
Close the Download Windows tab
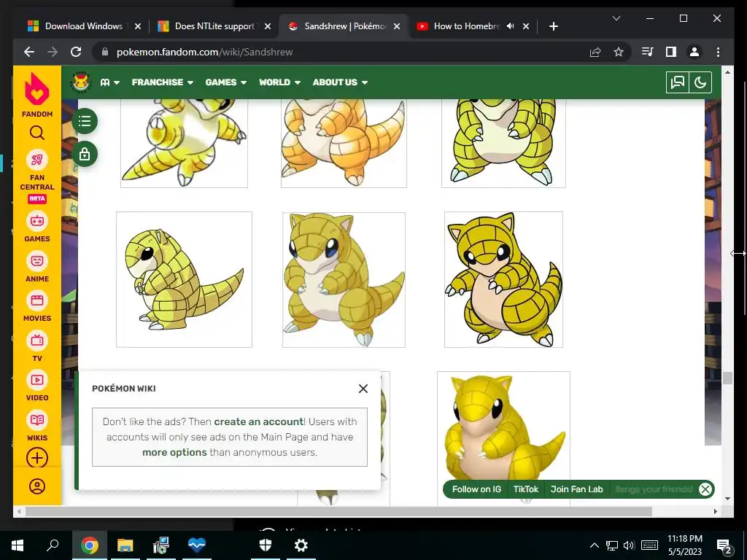click(138, 26)
